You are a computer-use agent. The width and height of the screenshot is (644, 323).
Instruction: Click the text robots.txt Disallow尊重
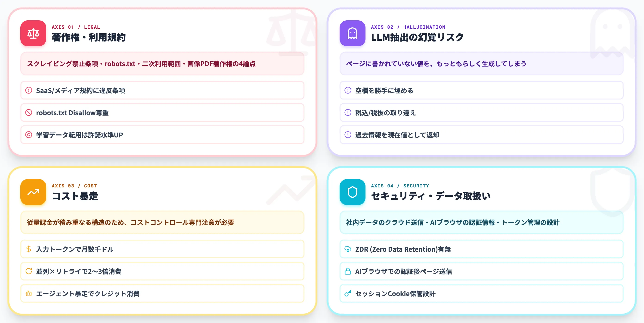point(72,113)
